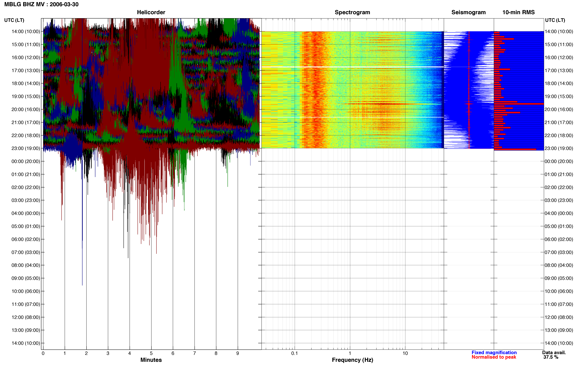Select the 'Spectrogram' panel heading

point(352,12)
